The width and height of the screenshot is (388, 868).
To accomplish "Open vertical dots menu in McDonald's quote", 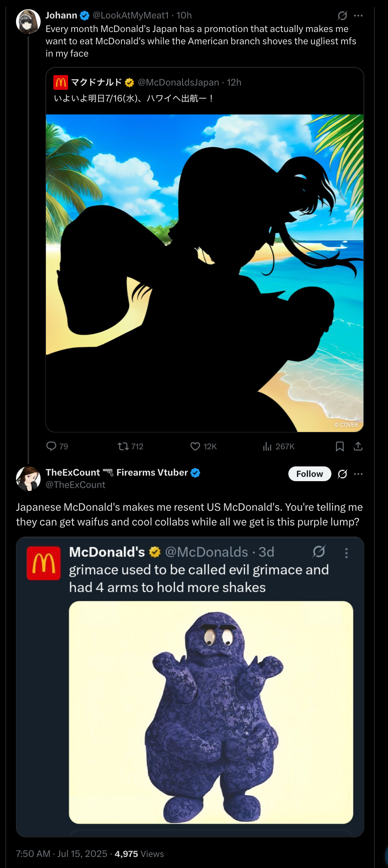I will point(347,553).
